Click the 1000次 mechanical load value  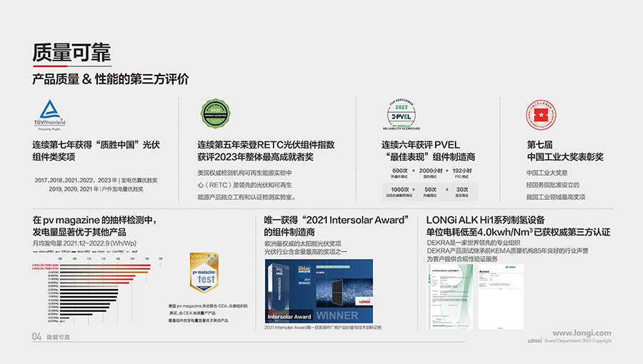click(400, 190)
